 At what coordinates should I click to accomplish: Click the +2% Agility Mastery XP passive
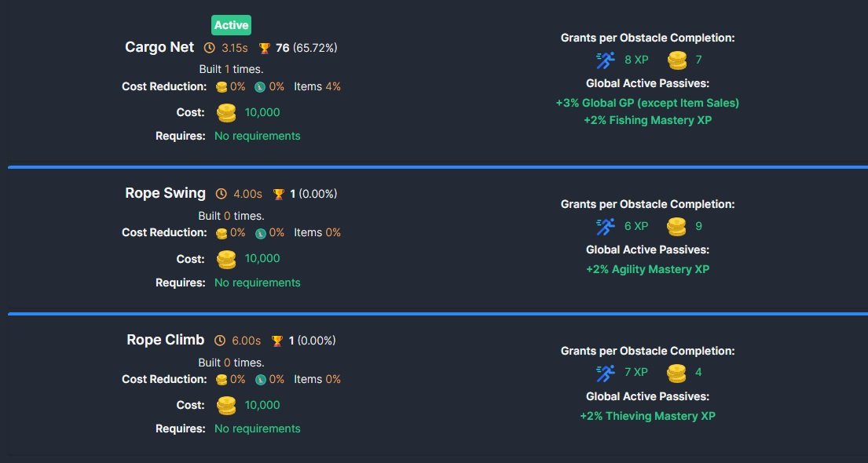point(647,269)
